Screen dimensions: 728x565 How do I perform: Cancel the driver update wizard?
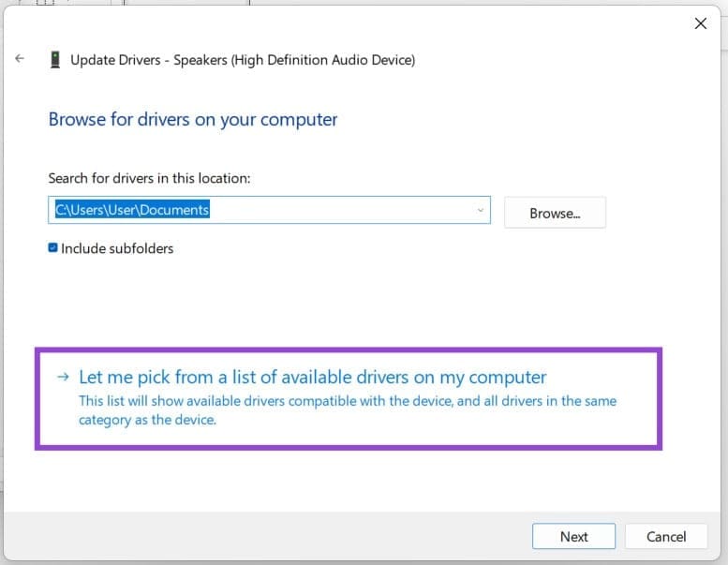click(x=666, y=536)
